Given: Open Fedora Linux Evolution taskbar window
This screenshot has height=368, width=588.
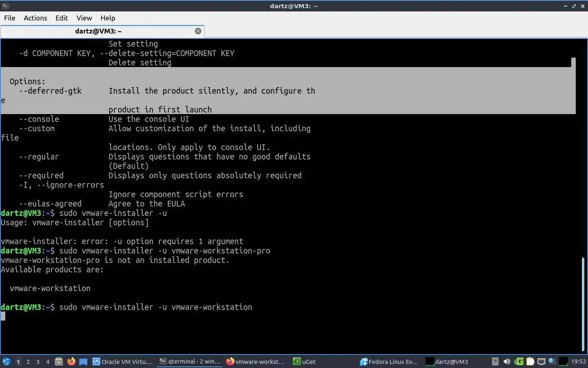Looking at the screenshot, I should pyautogui.click(x=389, y=361).
